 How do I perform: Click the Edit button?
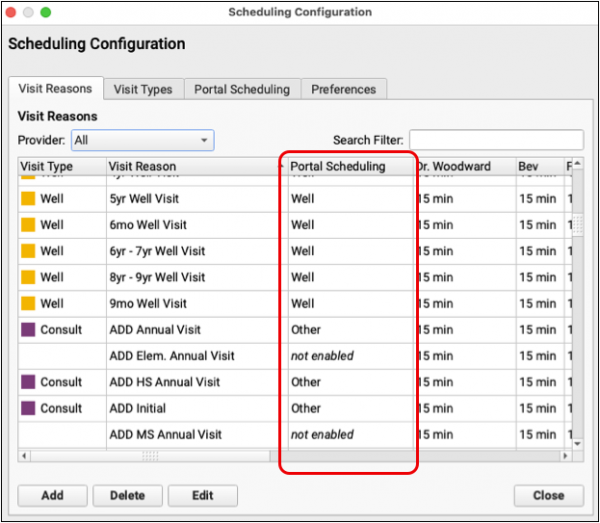(x=202, y=495)
